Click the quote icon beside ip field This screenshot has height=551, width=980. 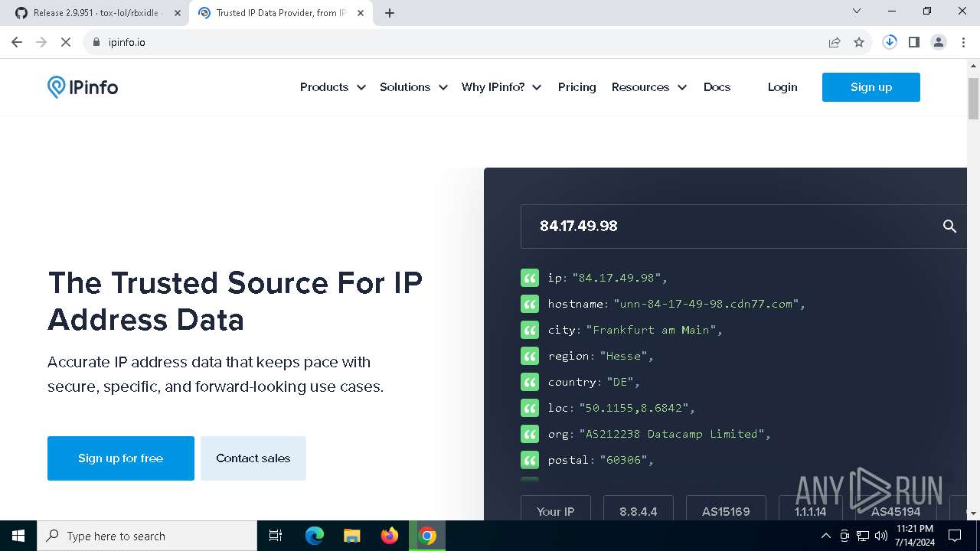(x=530, y=278)
